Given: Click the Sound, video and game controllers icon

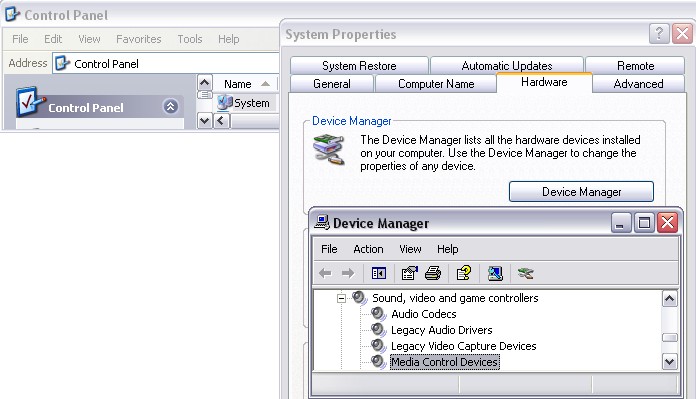Looking at the screenshot, I should pos(360,298).
